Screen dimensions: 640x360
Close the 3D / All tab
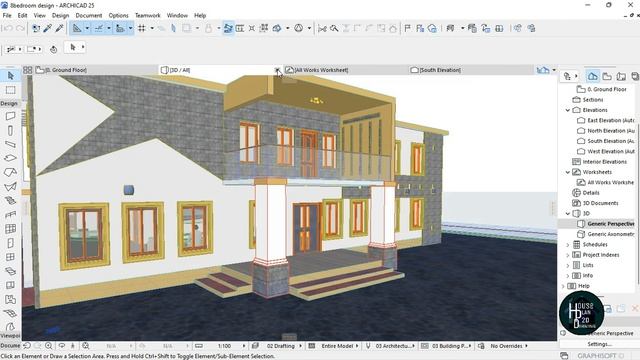(x=277, y=70)
